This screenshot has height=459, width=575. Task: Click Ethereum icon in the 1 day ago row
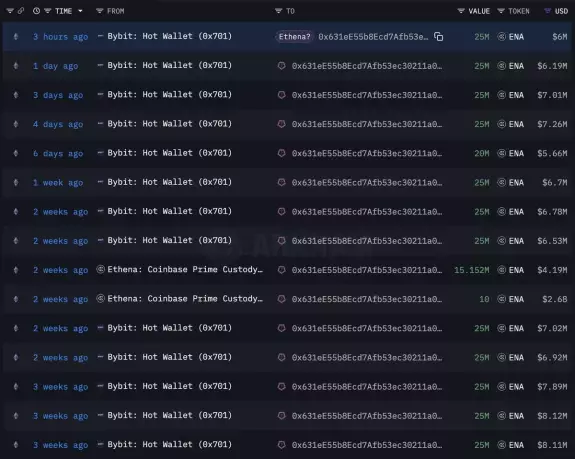16,66
